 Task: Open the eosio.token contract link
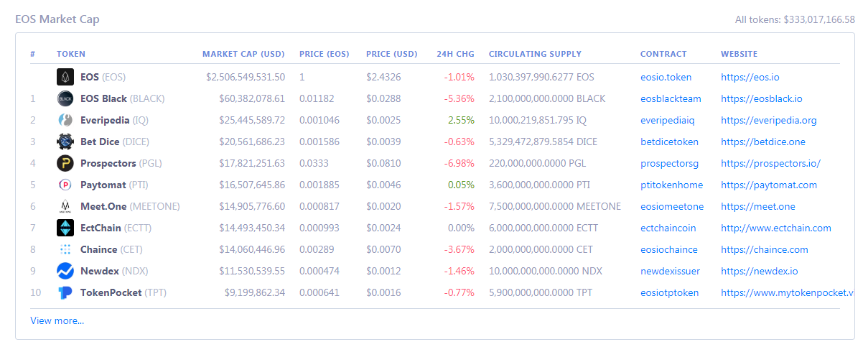[666, 77]
